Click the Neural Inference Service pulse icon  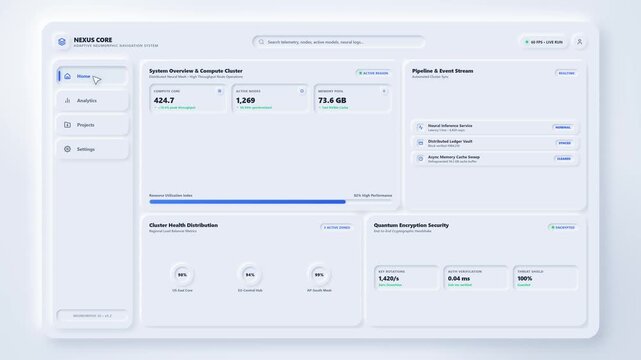point(420,127)
